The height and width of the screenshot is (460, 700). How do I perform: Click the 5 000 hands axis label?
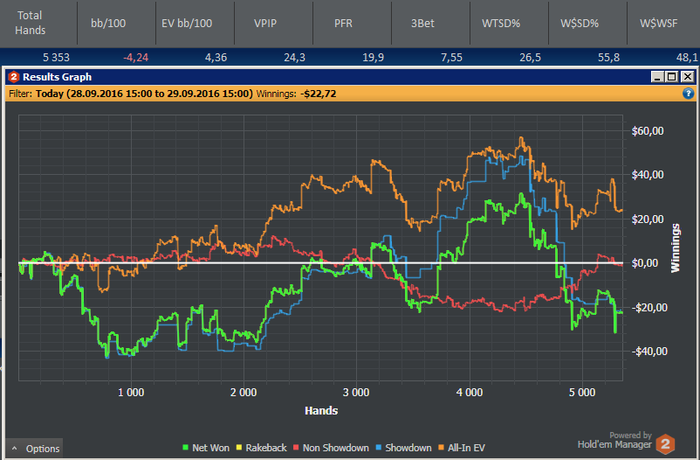tap(582, 393)
